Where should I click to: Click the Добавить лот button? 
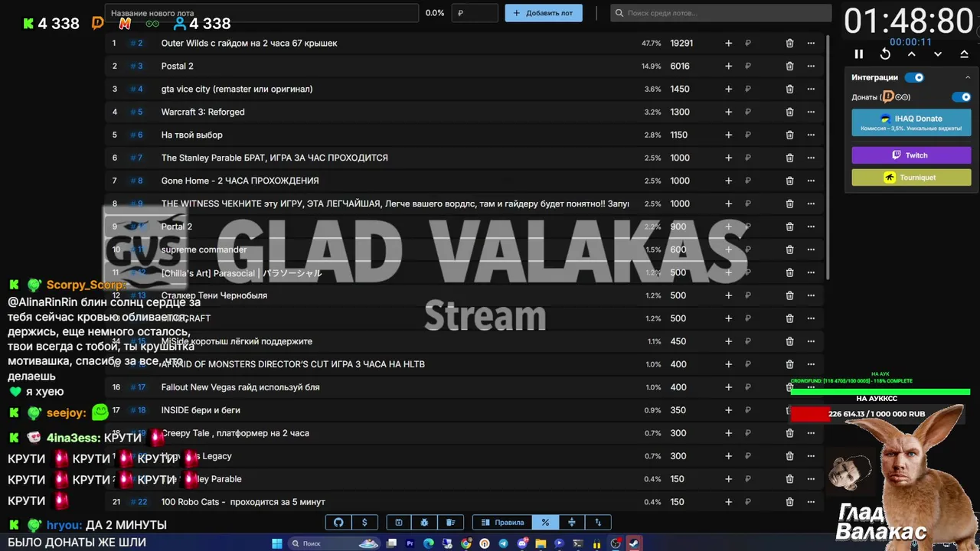tap(544, 13)
